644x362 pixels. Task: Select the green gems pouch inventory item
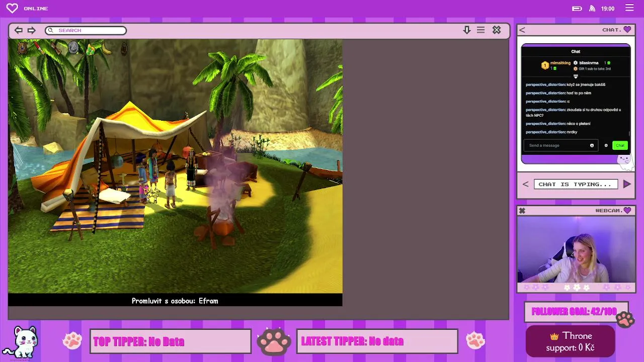pyautogui.click(x=90, y=49)
